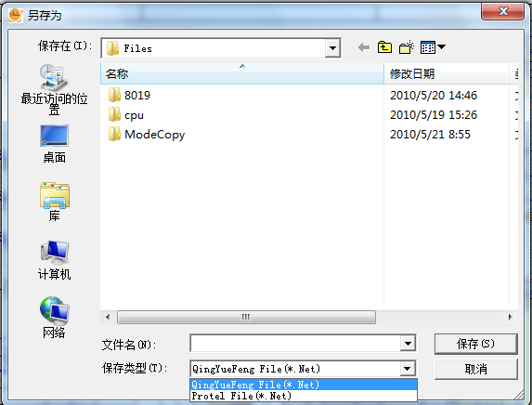Collapse the 保存类型 dropdown arrow

pyautogui.click(x=408, y=369)
